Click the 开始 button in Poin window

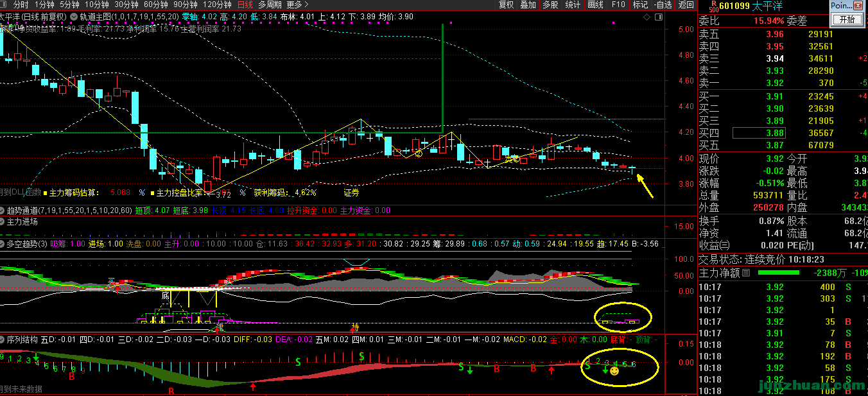click(x=847, y=19)
